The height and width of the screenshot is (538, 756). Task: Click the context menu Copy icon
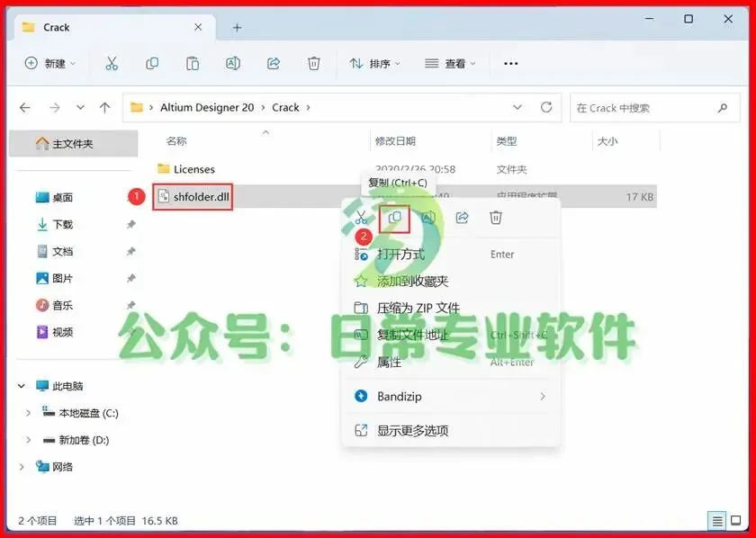click(x=394, y=219)
